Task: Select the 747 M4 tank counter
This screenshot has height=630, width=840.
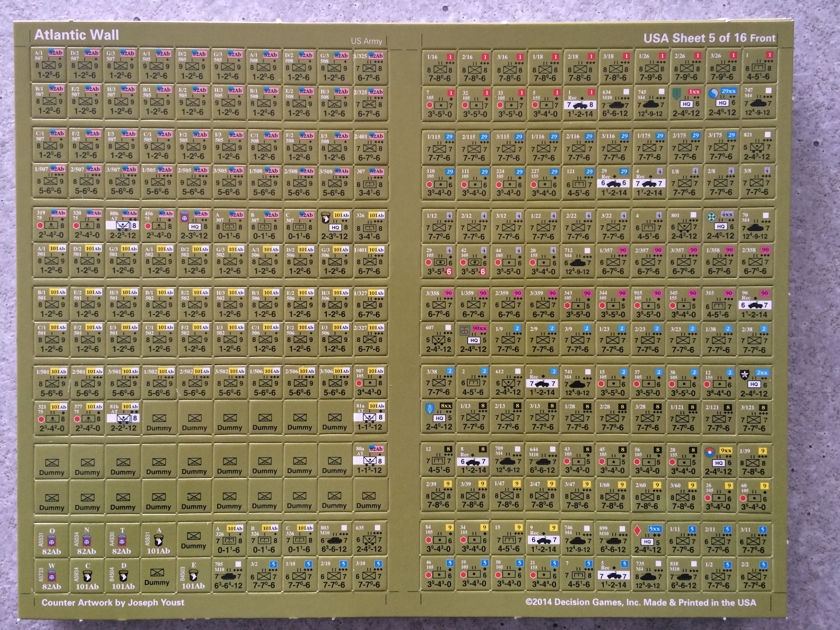Action: point(757,102)
